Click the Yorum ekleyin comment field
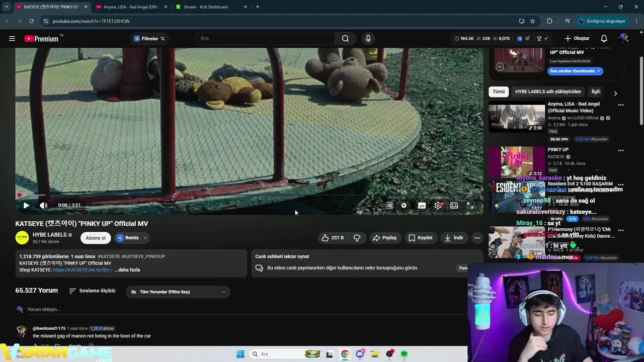The height and width of the screenshot is (362, 644). coord(247,309)
